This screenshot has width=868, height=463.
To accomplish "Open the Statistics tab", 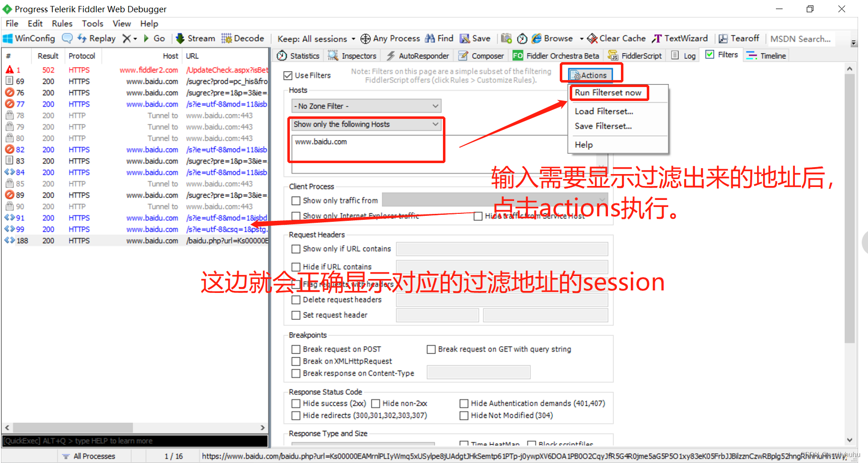I will point(298,56).
